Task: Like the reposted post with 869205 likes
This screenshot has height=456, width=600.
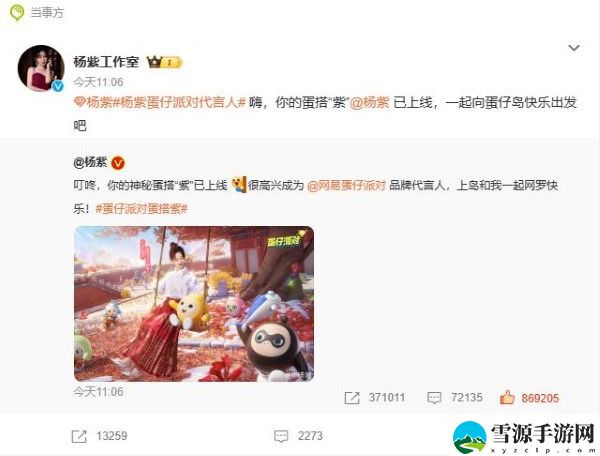Action: click(529, 398)
